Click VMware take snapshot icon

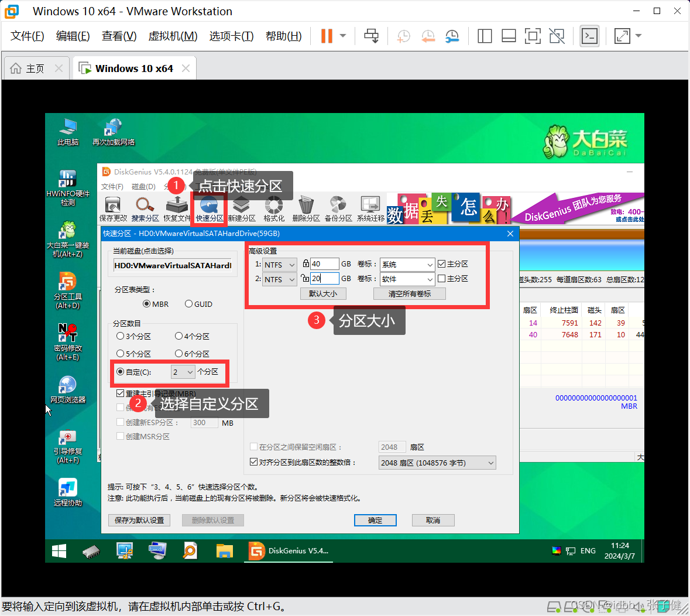point(403,36)
